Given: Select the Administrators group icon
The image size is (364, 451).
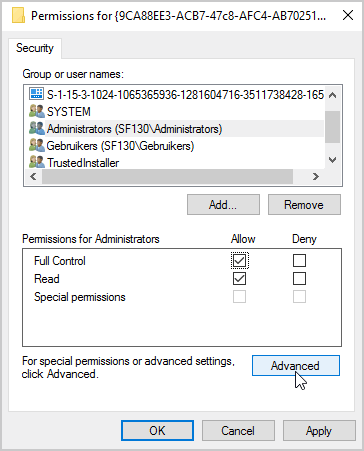Looking at the screenshot, I should click(x=37, y=128).
